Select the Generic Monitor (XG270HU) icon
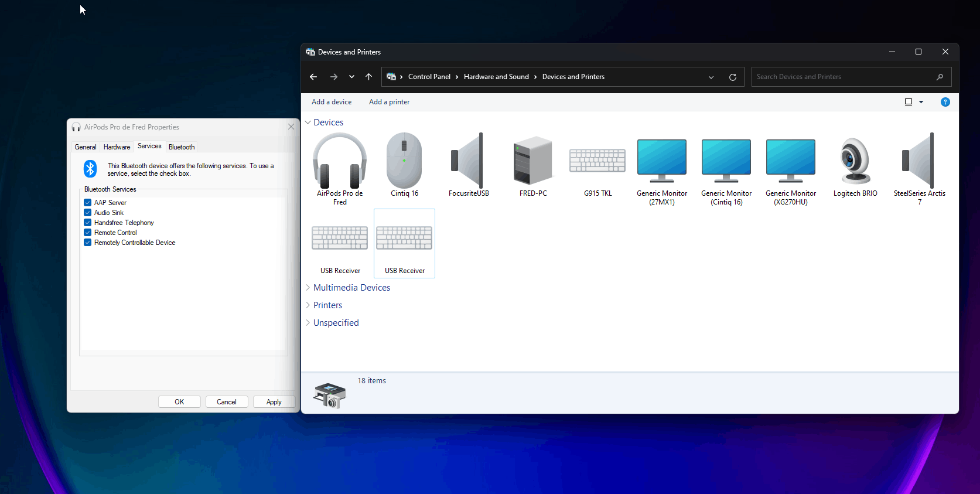 pyautogui.click(x=791, y=161)
